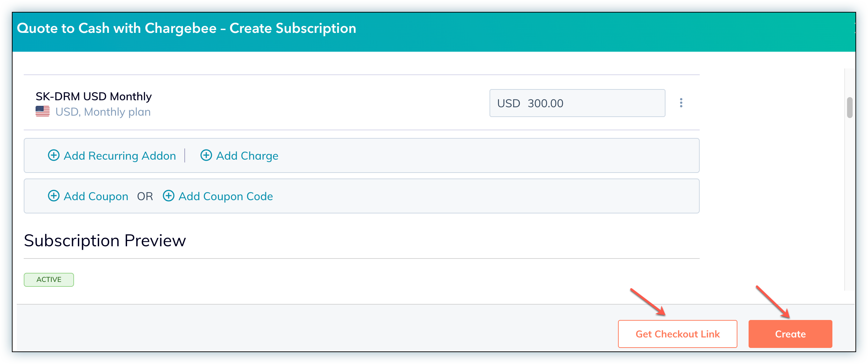Click the Subscription Preview heading
This screenshot has width=868, height=364.
105,241
